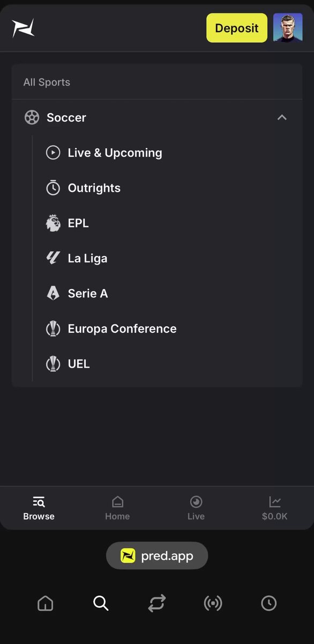Switch to the Browse tab

pos(39,508)
